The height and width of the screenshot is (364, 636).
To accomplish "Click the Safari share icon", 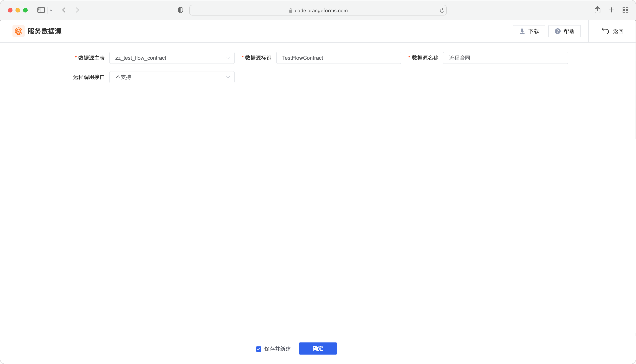I will point(597,10).
